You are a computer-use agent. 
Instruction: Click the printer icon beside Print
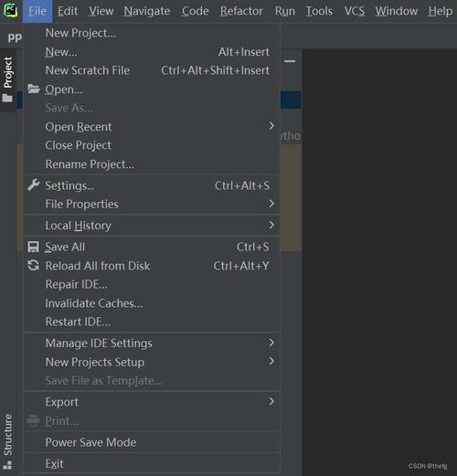[33, 421]
